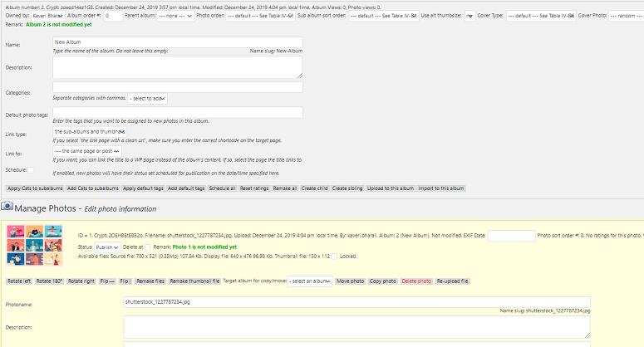
Task: Click the Remake files button
Action: [150, 281]
